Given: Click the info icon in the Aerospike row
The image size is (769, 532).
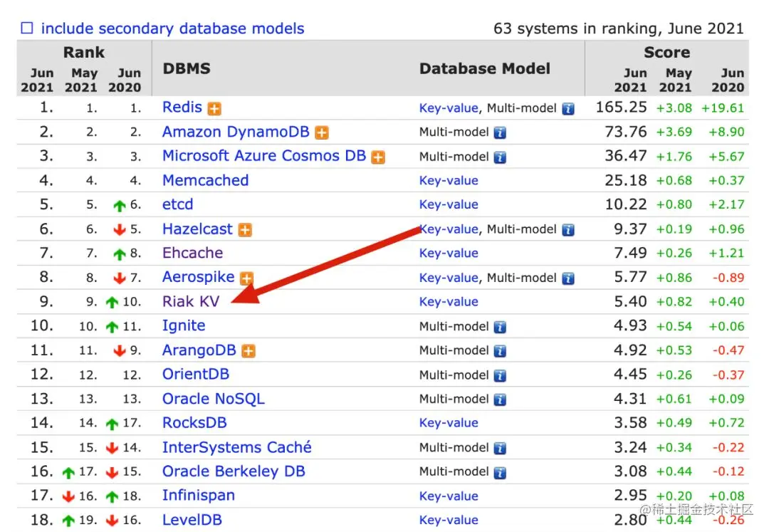Looking at the screenshot, I should [x=568, y=278].
